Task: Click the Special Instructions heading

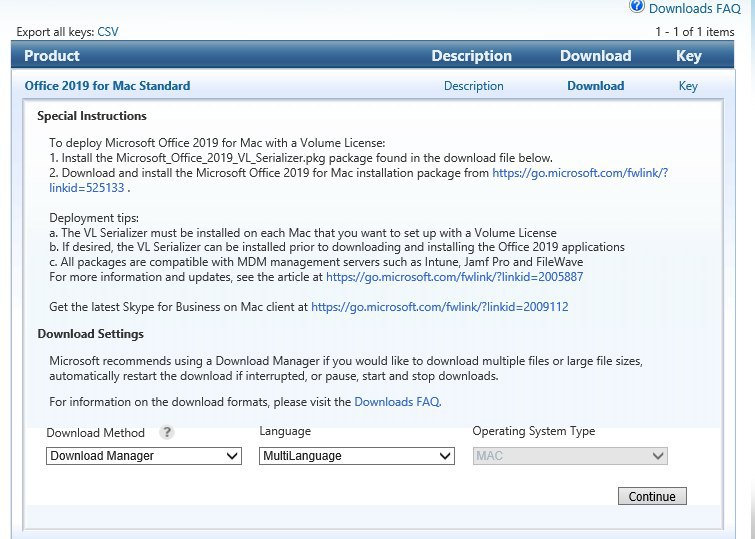Action: (92, 116)
